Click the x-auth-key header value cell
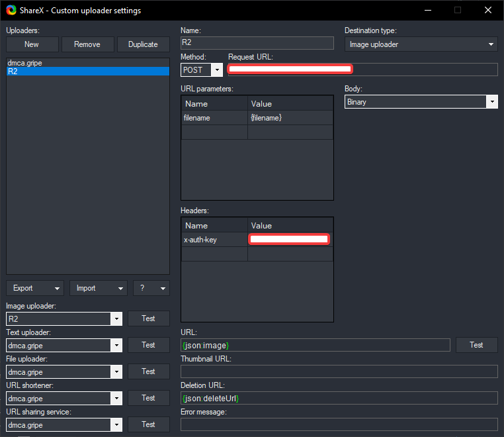The height and width of the screenshot is (437, 504). [x=290, y=240]
